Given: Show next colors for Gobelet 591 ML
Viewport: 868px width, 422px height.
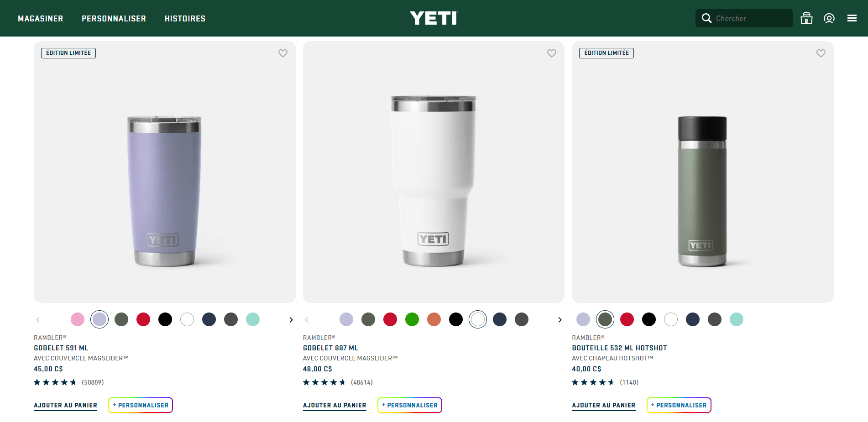Looking at the screenshot, I should click(x=291, y=320).
